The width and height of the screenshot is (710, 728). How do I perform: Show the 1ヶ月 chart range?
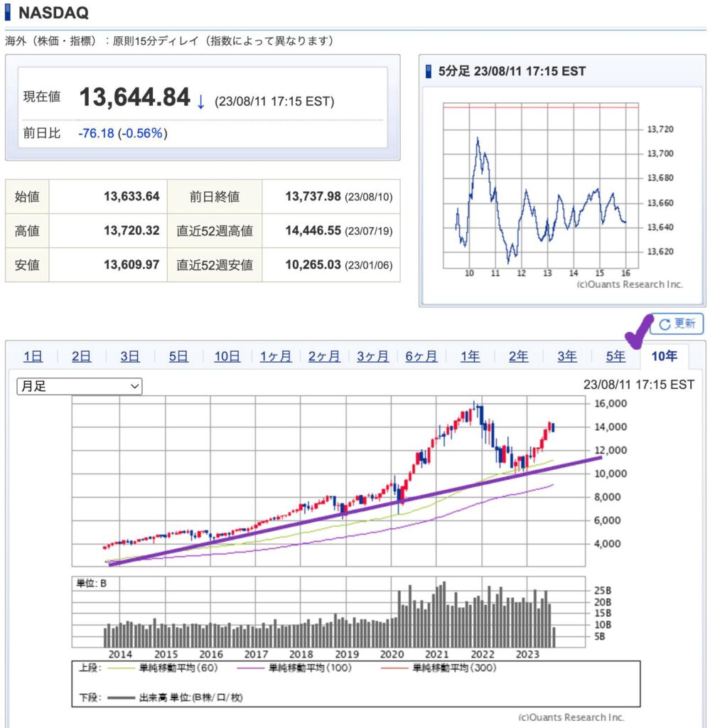[276, 356]
